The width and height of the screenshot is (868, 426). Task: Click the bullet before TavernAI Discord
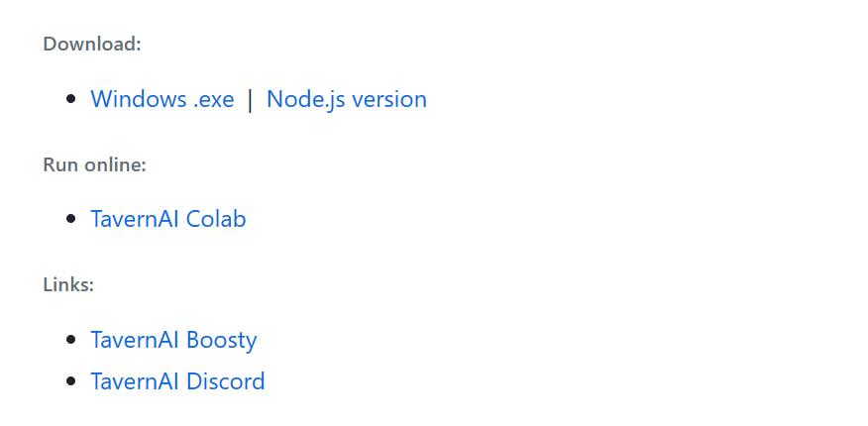pyautogui.click(x=70, y=381)
